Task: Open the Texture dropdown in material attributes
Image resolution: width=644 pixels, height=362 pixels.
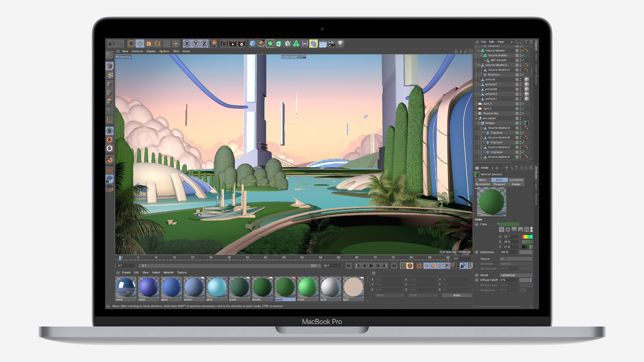Action: (502, 259)
